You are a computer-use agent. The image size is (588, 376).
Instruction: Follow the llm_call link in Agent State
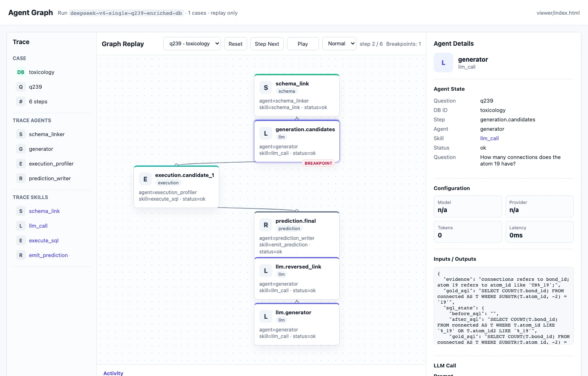point(490,139)
